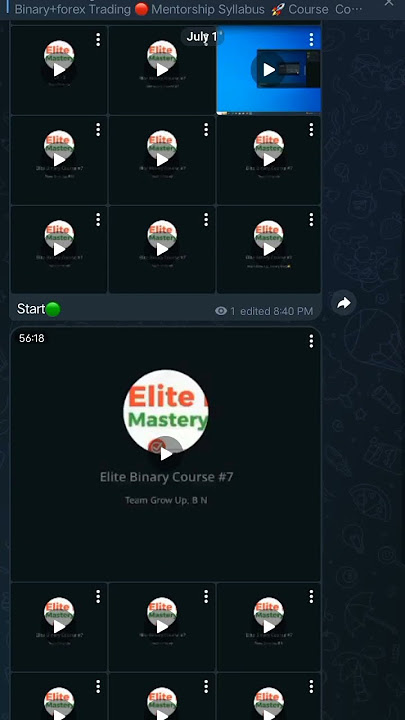Open three-dot menu of video above edited 8:40 PM
Viewport: 405px width, 720px height.
point(311,220)
